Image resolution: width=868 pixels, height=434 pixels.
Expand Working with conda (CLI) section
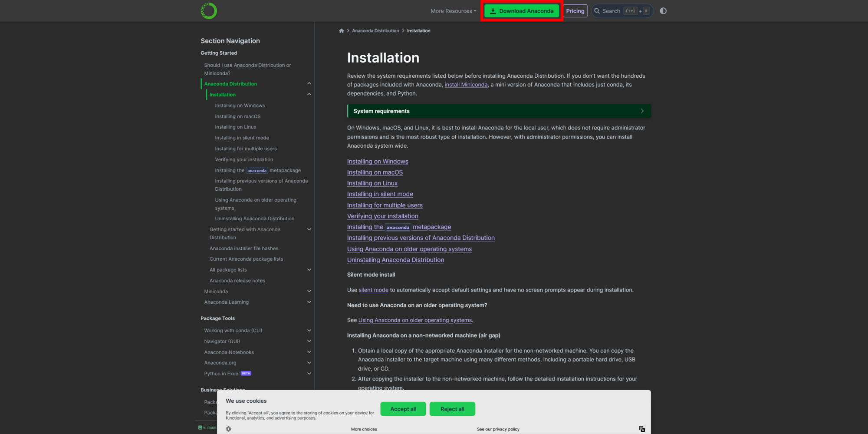(309, 331)
